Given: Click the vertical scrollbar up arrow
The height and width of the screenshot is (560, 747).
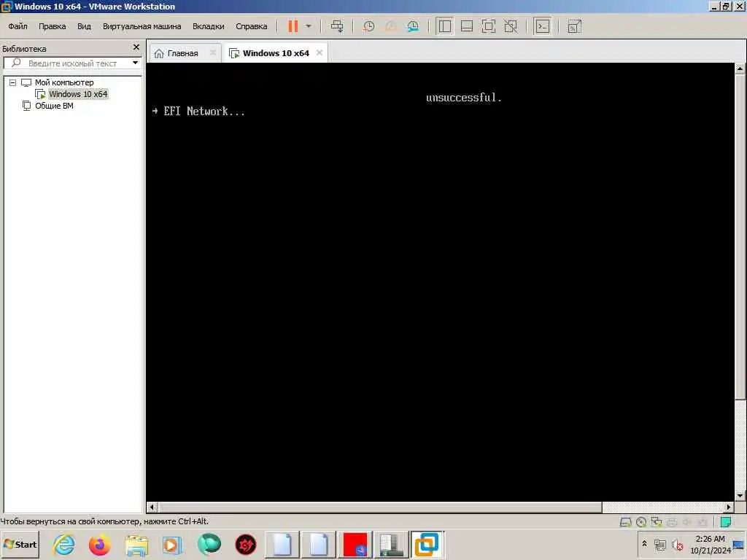Looking at the screenshot, I should pos(740,69).
